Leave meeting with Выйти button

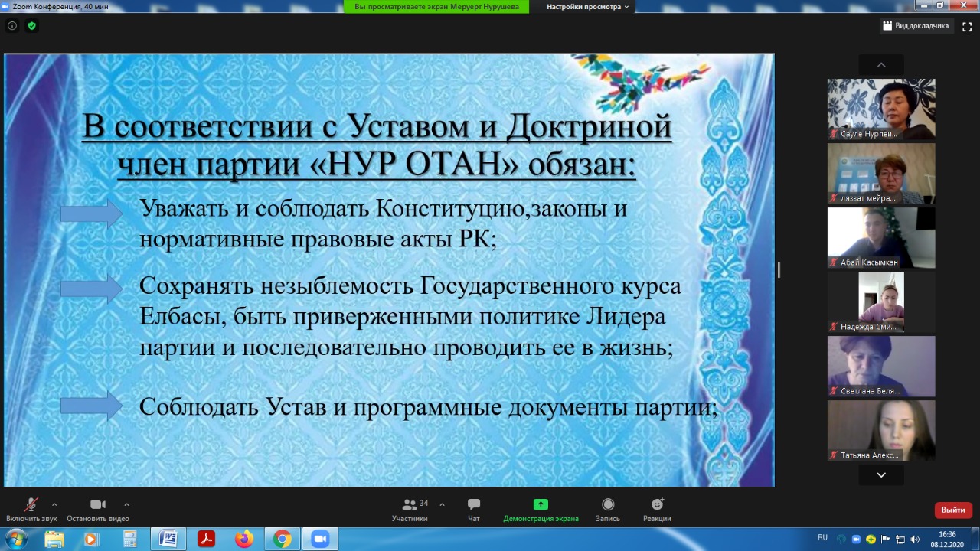click(x=953, y=510)
